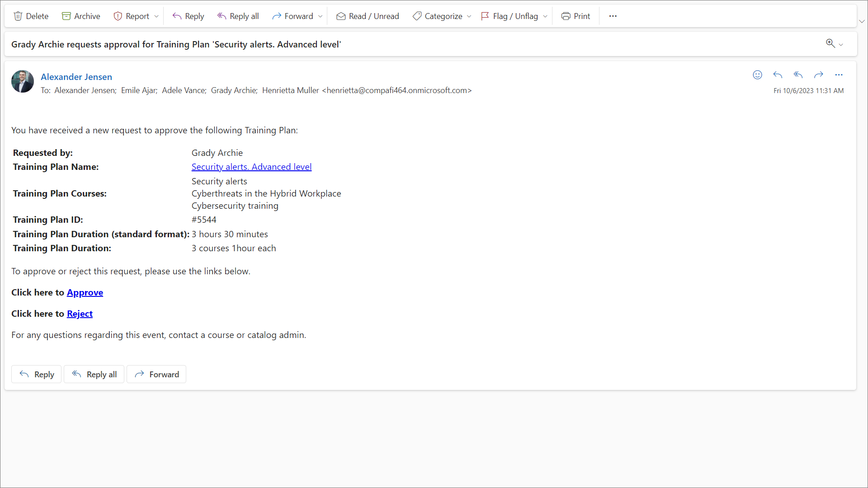868x488 pixels.
Task: Click forward arrow icon in message header
Action: pos(818,75)
